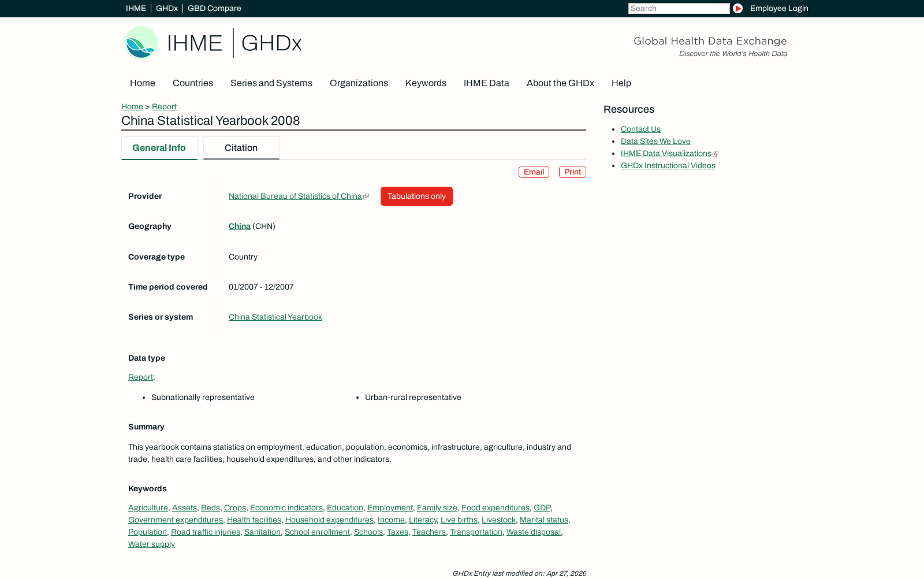This screenshot has height=578, width=924.
Task: Open Employee Login
Action: (779, 8)
